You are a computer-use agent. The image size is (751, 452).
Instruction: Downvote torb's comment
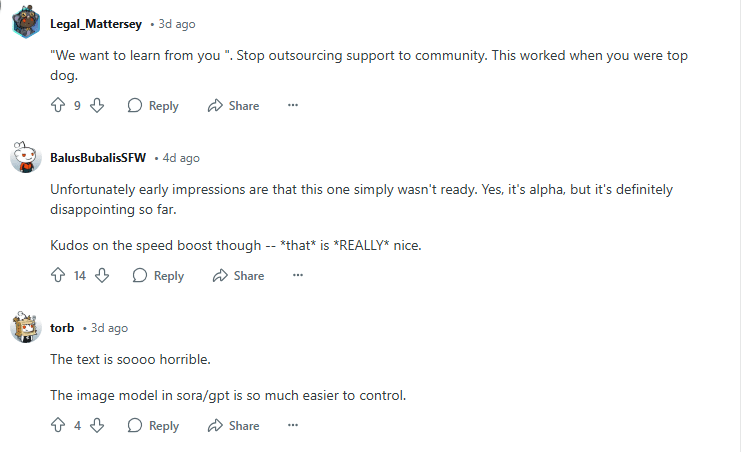coord(97,426)
